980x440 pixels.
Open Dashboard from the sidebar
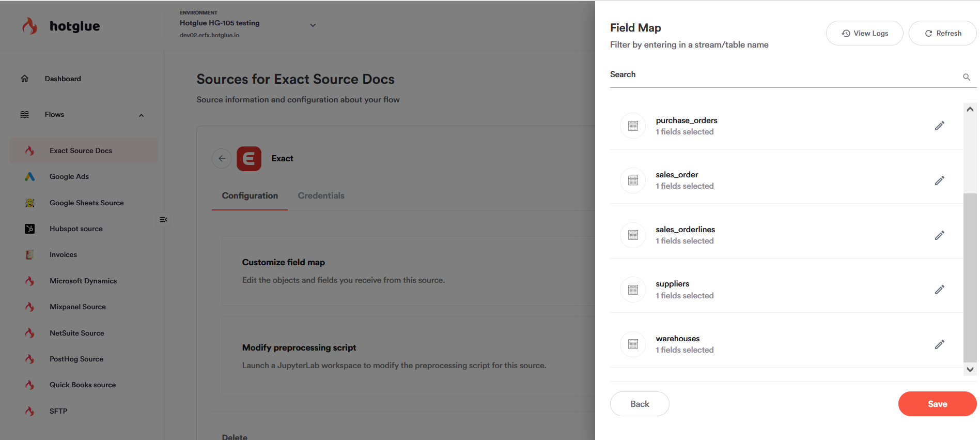click(x=63, y=79)
